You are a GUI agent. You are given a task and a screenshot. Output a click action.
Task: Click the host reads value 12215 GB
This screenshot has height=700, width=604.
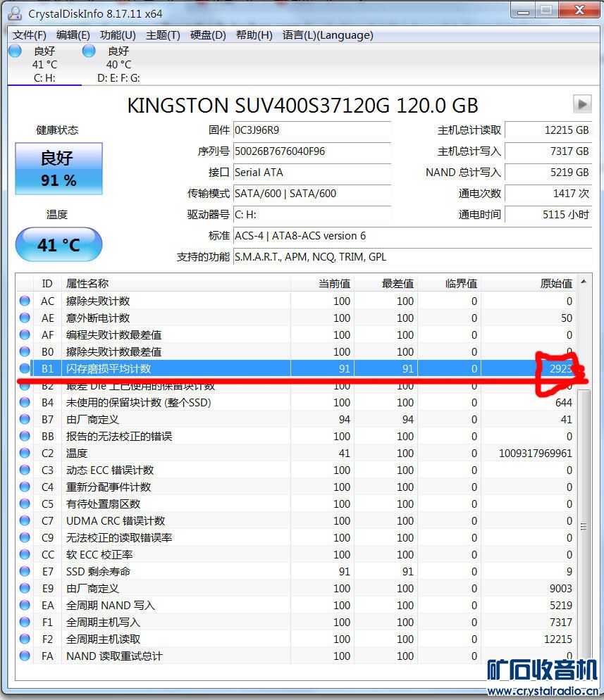(x=548, y=130)
